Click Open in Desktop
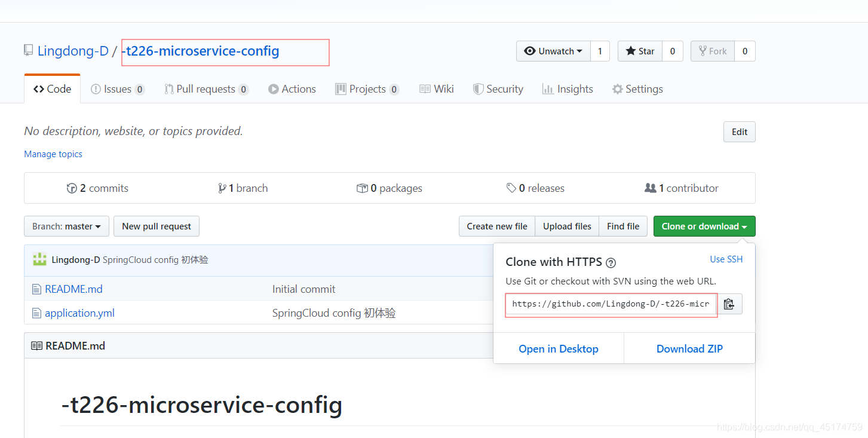 pyautogui.click(x=559, y=349)
